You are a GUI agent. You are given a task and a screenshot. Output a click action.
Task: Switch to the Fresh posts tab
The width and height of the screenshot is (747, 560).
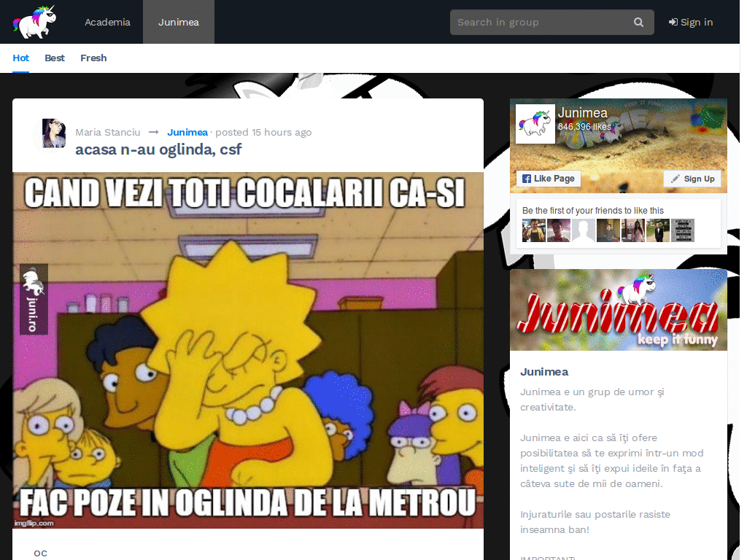click(x=93, y=58)
